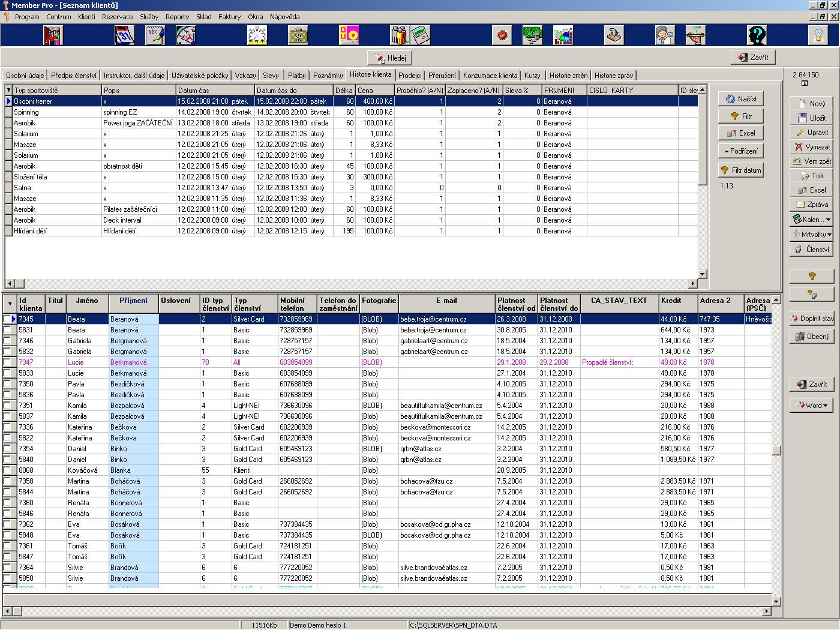The width and height of the screenshot is (840, 630).
Task: Click Načíst reload button
Action: [x=741, y=99]
